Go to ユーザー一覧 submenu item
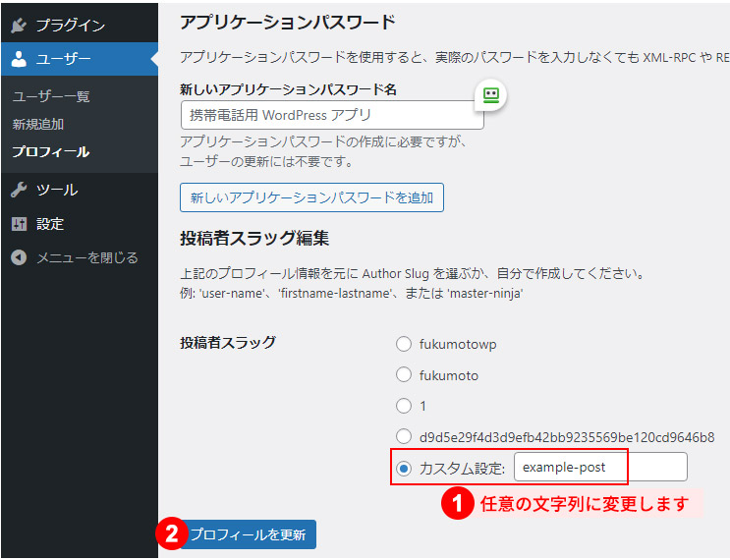Screen dimensions: 730x560 coord(51,96)
